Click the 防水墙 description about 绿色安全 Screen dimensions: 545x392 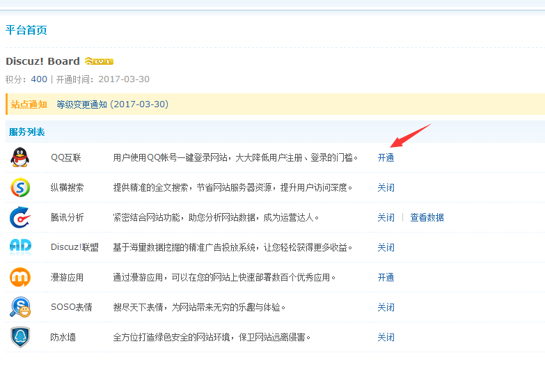[x=212, y=338]
